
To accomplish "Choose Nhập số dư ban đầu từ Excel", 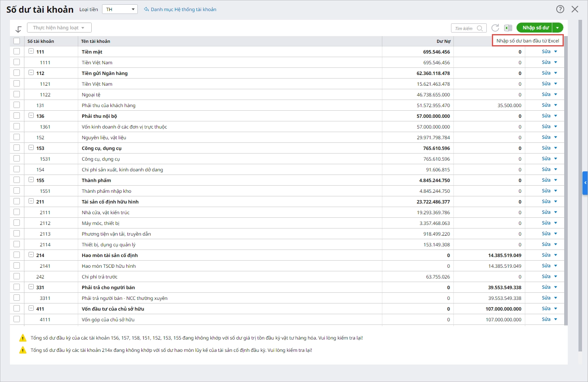I will pos(528,41).
